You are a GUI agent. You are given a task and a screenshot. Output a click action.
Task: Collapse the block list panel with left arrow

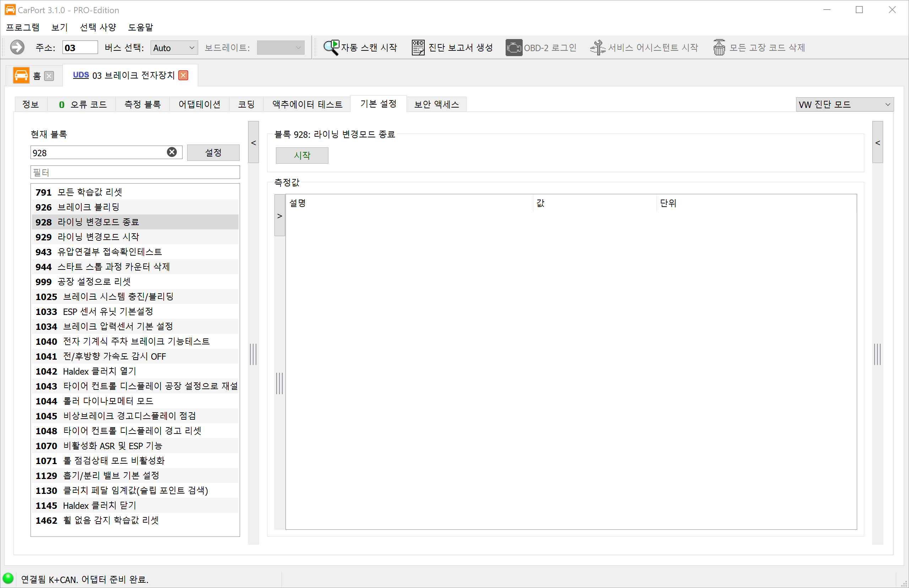tap(254, 142)
